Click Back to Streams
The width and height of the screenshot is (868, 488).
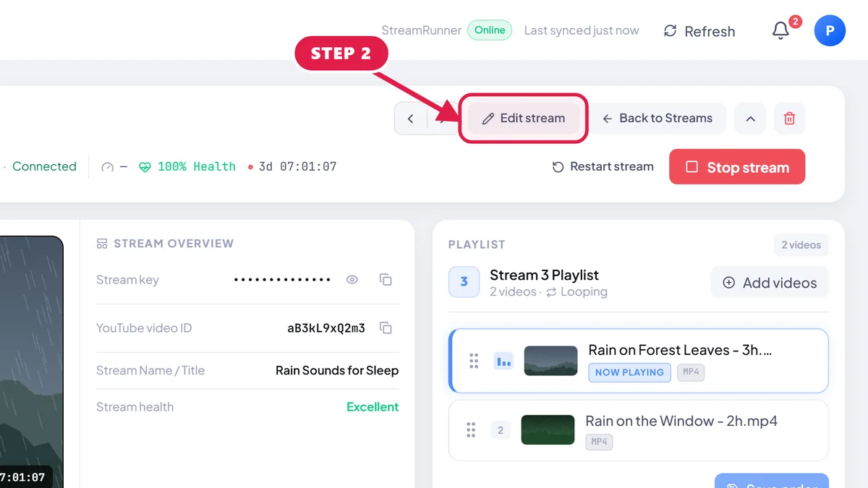658,119
